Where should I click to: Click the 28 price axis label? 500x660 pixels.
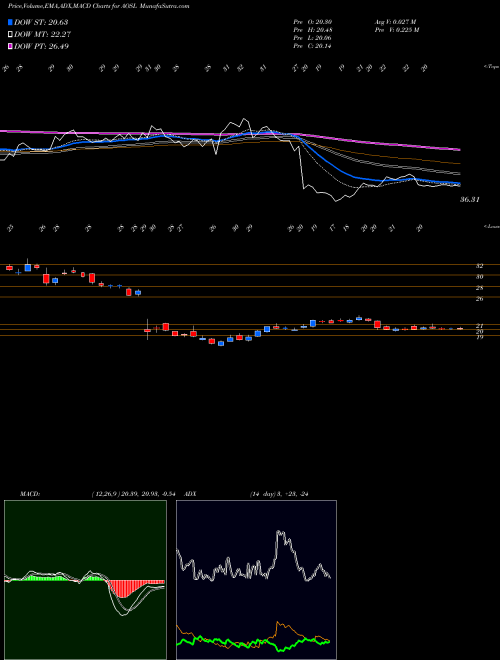[479, 288]
